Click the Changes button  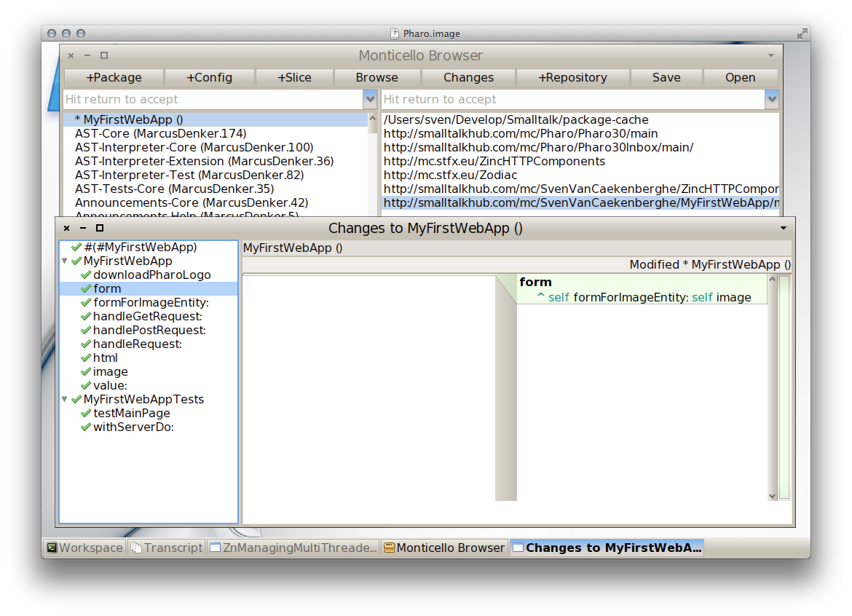[468, 78]
